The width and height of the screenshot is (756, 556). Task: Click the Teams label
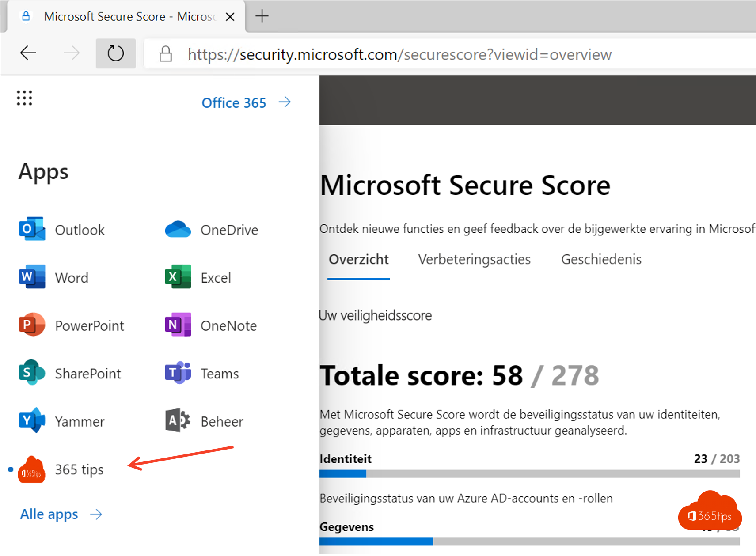point(220,374)
